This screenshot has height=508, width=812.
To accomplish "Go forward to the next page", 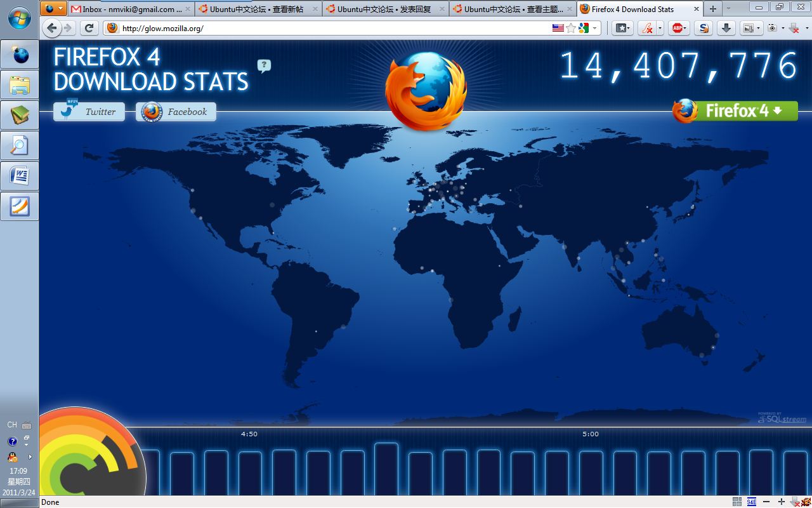I will coord(68,28).
